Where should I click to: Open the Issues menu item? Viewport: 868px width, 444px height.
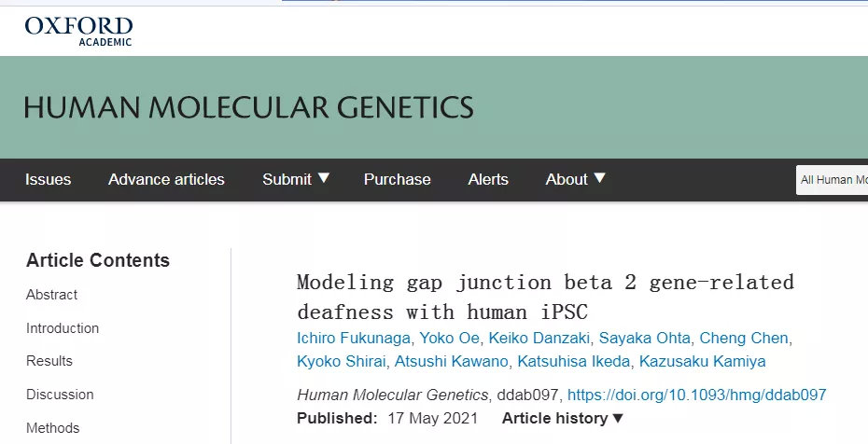(x=48, y=179)
